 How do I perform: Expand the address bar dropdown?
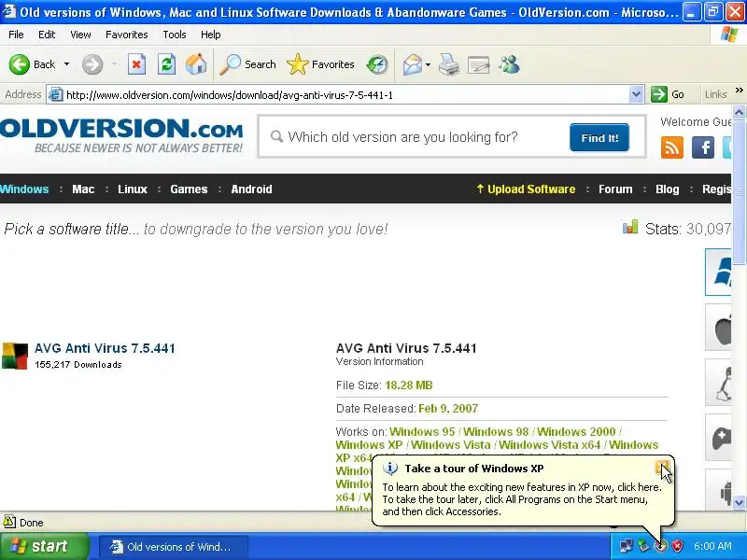(636, 95)
